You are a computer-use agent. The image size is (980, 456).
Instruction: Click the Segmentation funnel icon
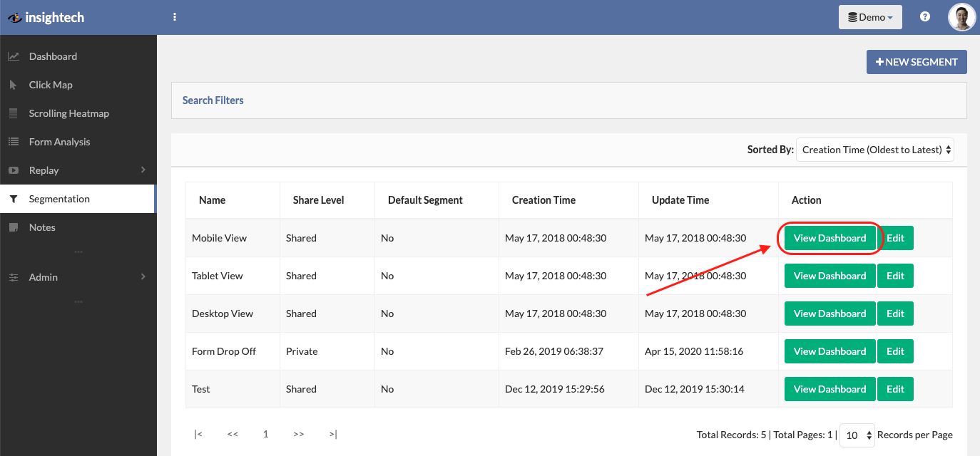14,199
